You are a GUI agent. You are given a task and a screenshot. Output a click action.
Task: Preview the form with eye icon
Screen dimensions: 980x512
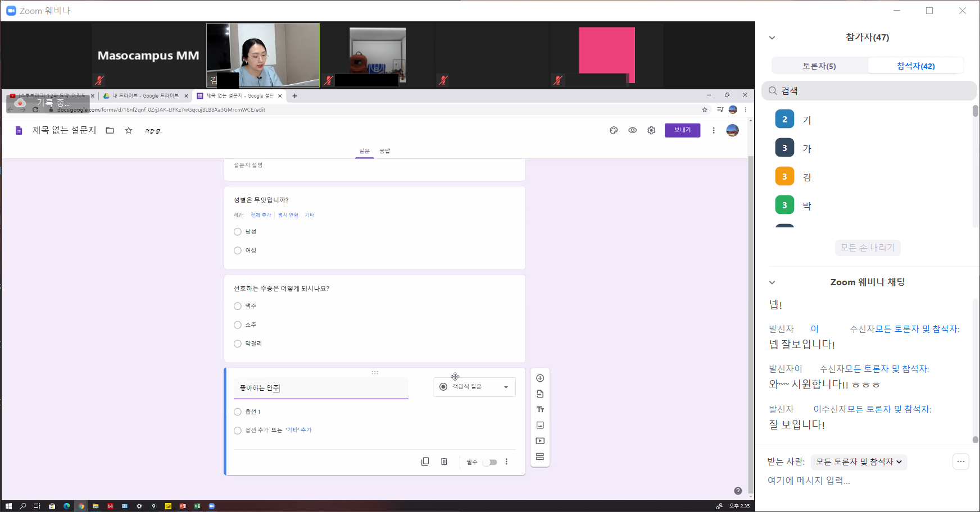pos(633,130)
